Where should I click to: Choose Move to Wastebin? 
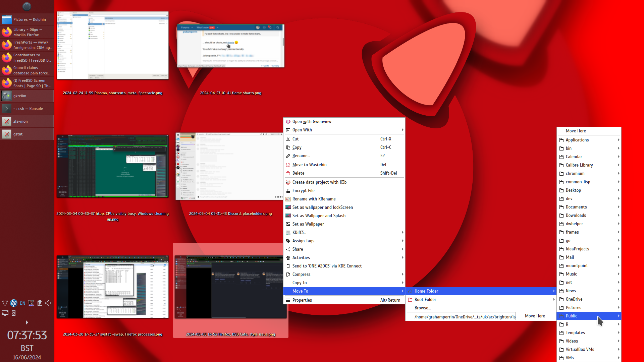344,165
